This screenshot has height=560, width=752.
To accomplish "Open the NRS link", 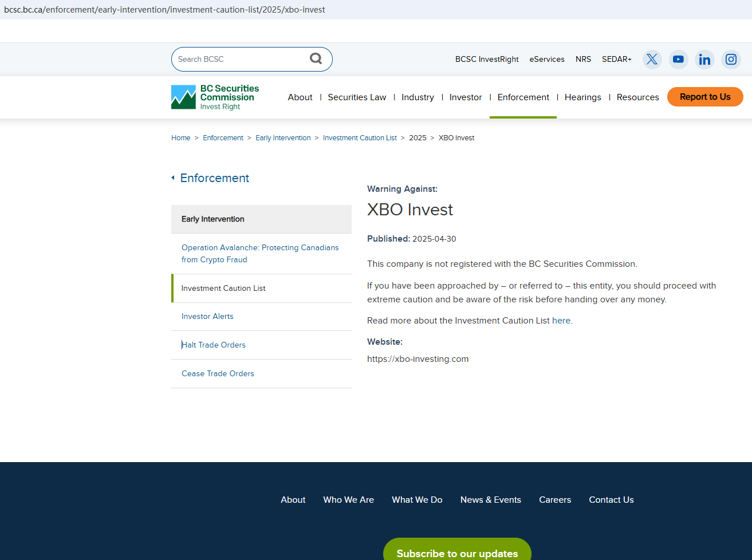I will (583, 59).
